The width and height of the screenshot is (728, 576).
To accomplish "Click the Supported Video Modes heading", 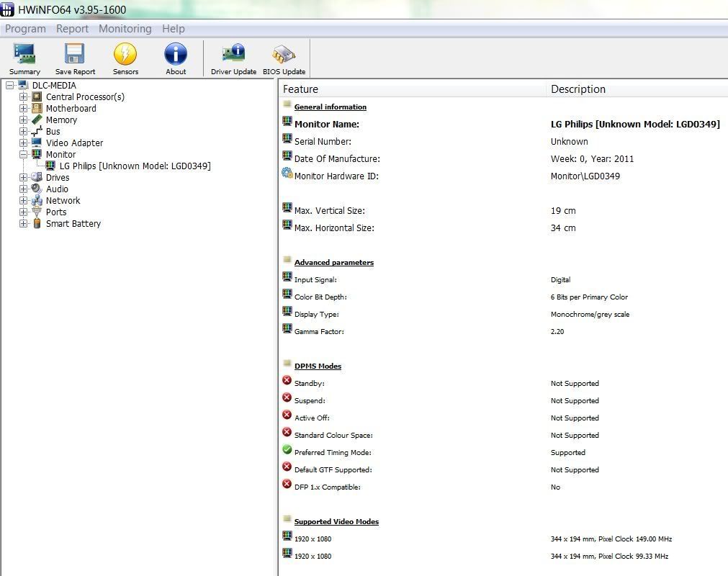I will click(336, 521).
